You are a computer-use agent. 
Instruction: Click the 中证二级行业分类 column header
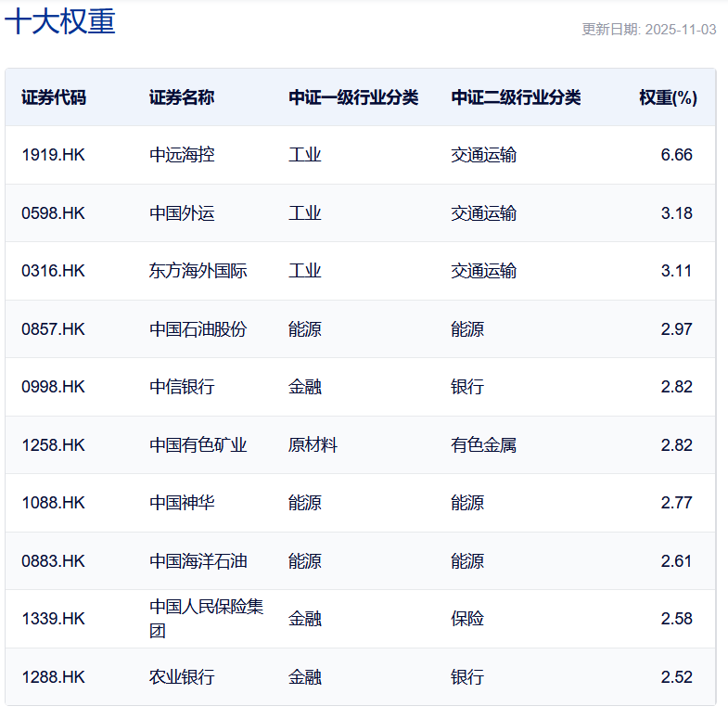[516, 97]
